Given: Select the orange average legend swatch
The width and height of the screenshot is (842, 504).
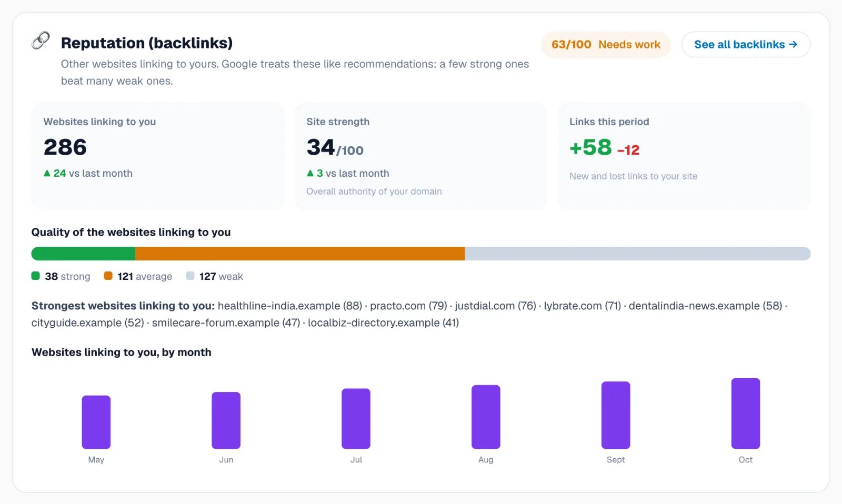Looking at the screenshot, I should coord(108,276).
